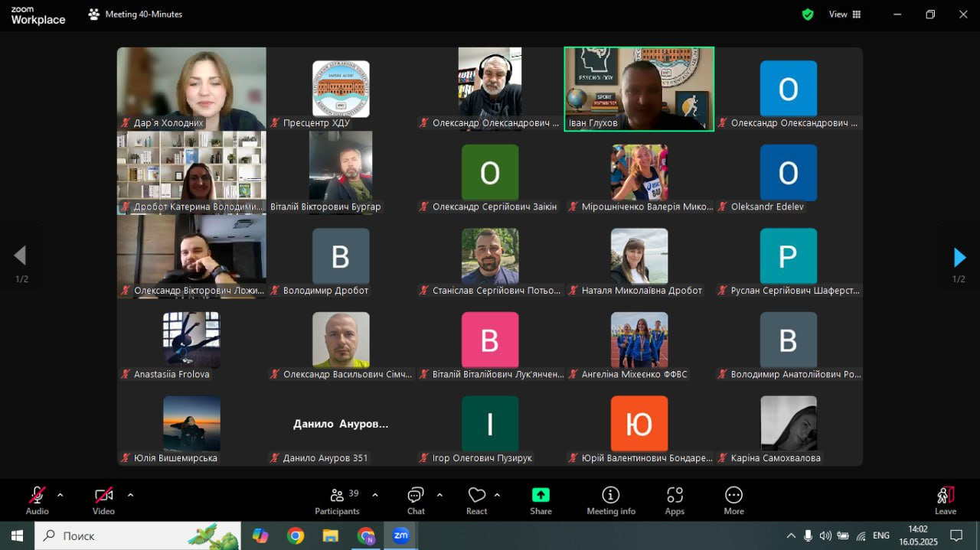The height and width of the screenshot is (550, 980).
Task: Expand the Participants options arrow
Action: 375,495
